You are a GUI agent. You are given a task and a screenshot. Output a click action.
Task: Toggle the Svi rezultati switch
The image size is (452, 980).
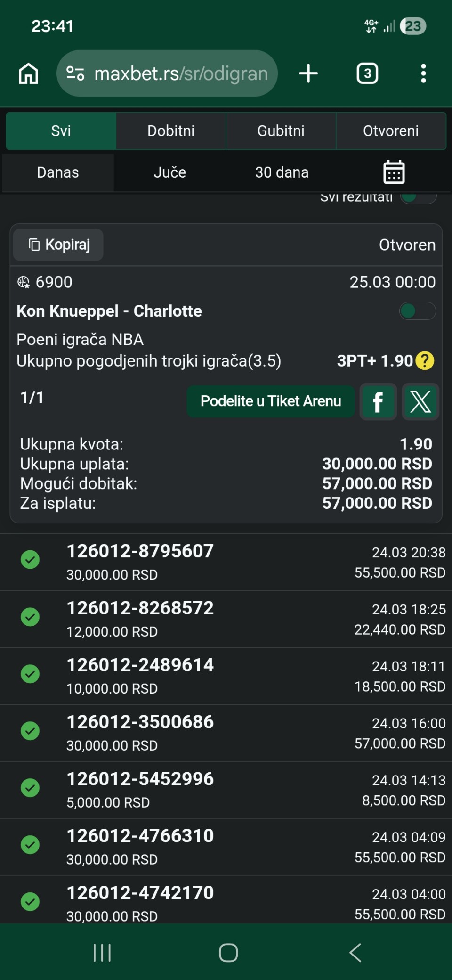point(418,197)
